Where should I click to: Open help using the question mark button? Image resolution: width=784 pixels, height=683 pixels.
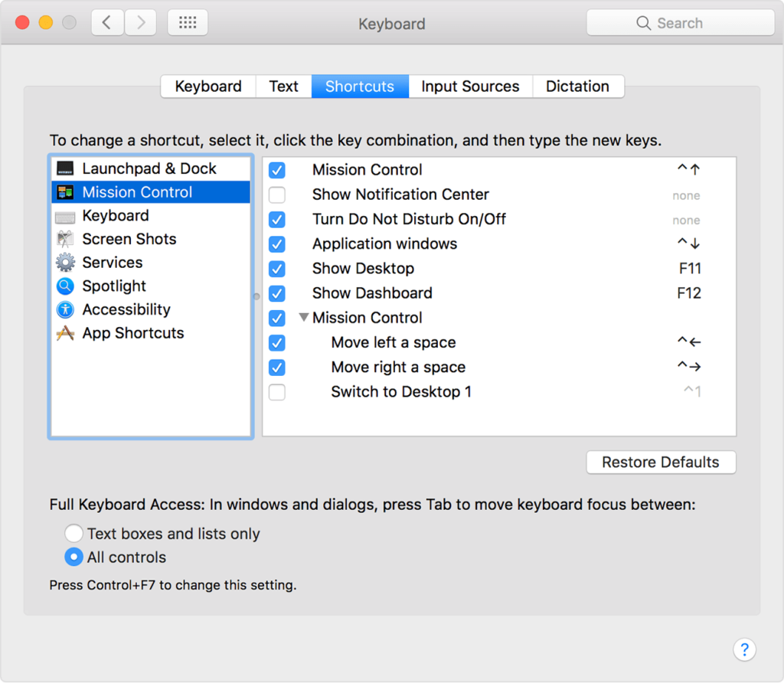pos(745,649)
